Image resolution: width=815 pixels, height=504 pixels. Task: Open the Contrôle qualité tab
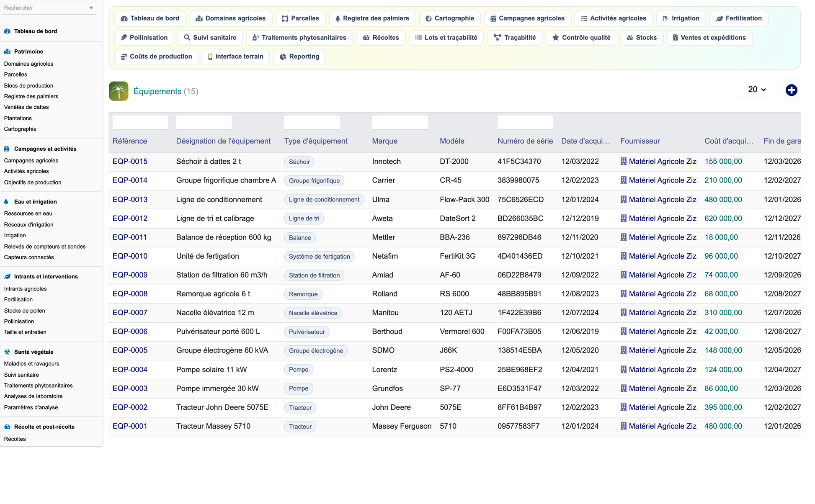[581, 38]
